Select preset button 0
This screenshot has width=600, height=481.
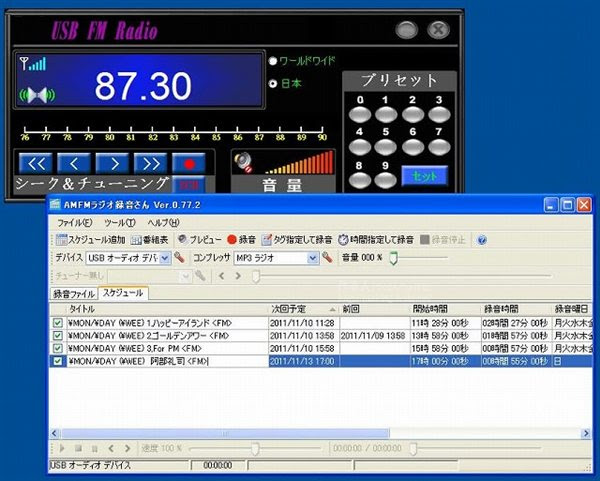point(360,114)
